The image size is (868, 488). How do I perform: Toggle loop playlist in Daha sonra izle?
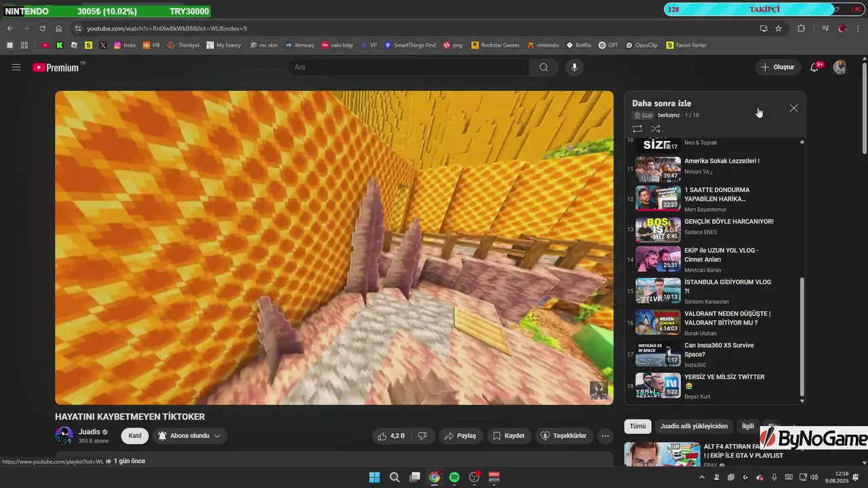pyautogui.click(x=637, y=129)
